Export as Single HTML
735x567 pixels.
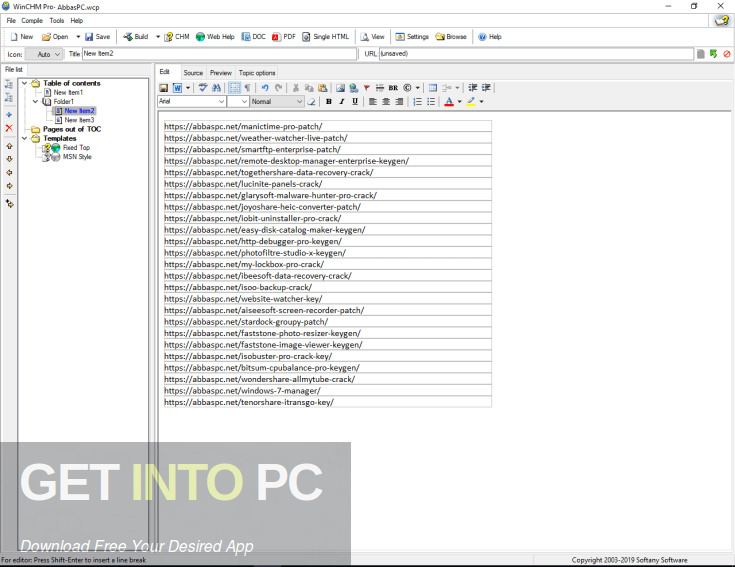326,37
